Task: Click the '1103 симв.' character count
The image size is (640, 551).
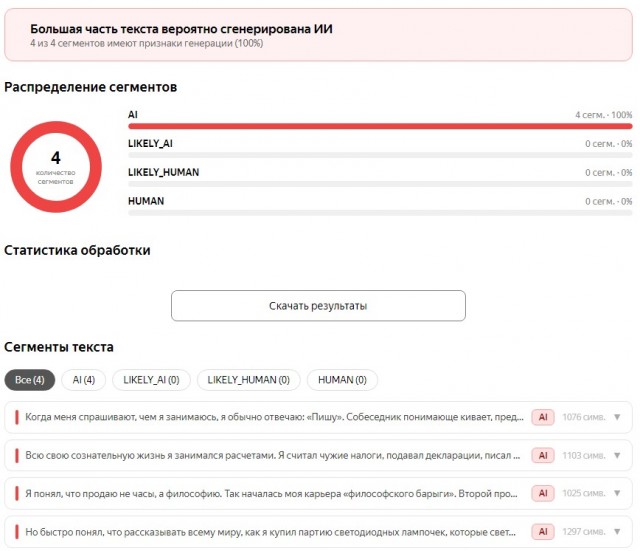Action: pos(584,455)
